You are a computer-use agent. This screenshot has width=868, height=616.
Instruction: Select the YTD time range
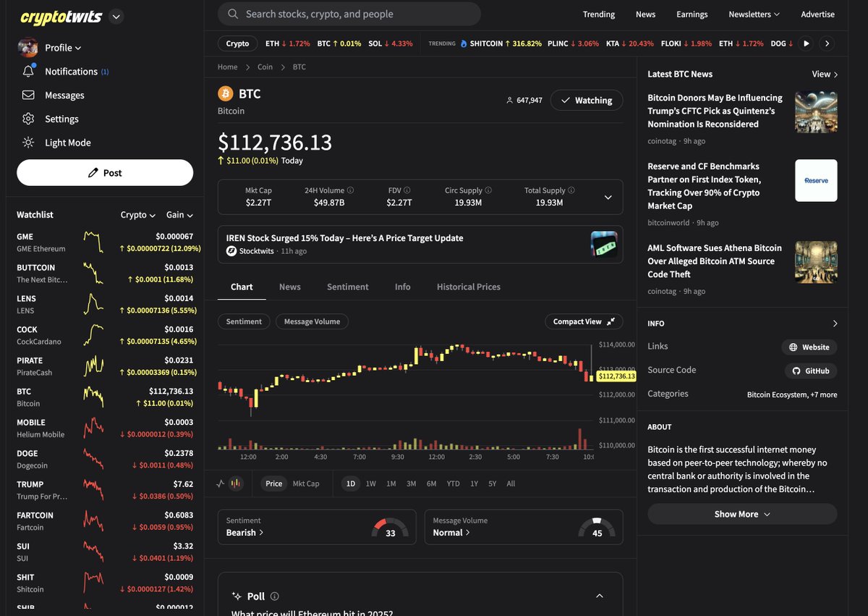[x=453, y=484]
